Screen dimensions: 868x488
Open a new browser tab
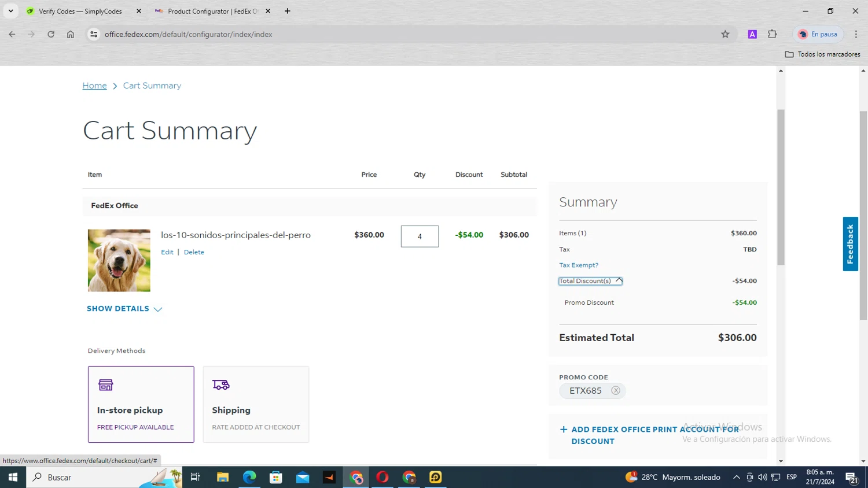(288, 11)
